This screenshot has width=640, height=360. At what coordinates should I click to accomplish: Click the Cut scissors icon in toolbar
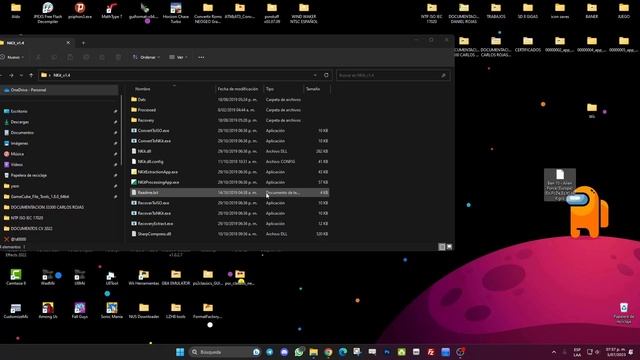click(38, 58)
